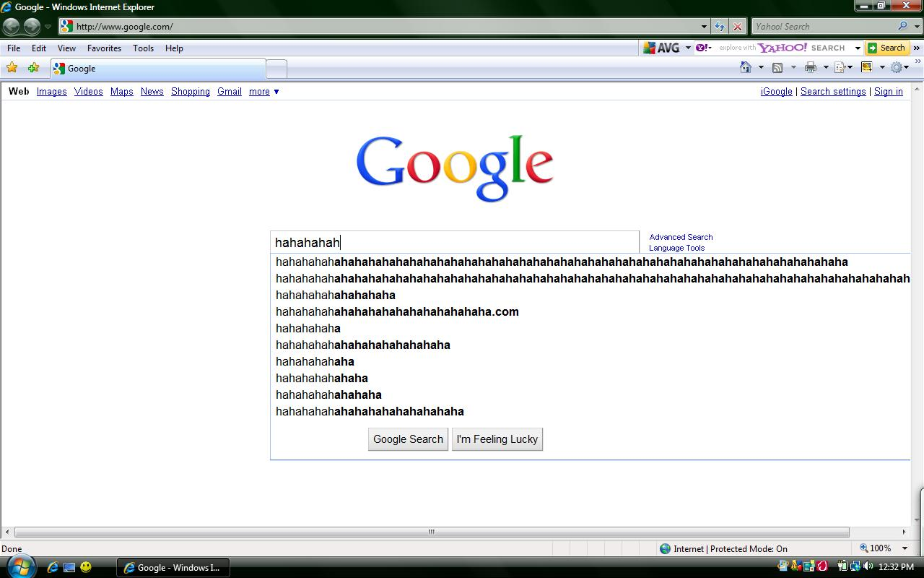Click the Zoom level magnifier icon
The image size is (924, 578).
pos(864,548)
